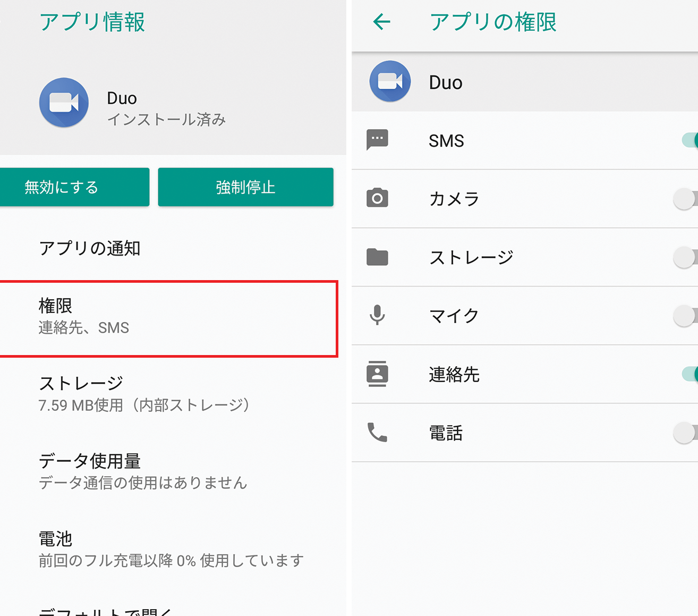Click the SMS message bubble icon
The width and height of the screenshot is (698, 616).
(x=377, y=140)
